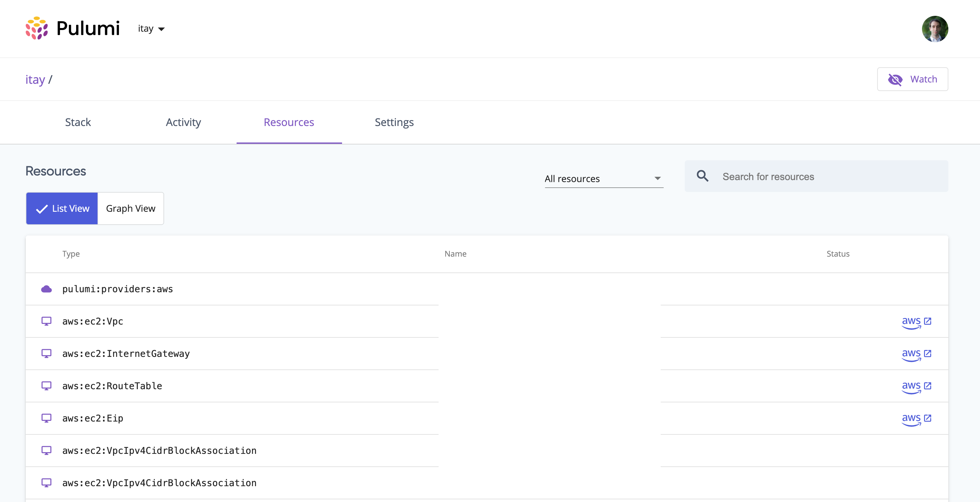
Task: Open the Settings tab
Action: [394, 122]
